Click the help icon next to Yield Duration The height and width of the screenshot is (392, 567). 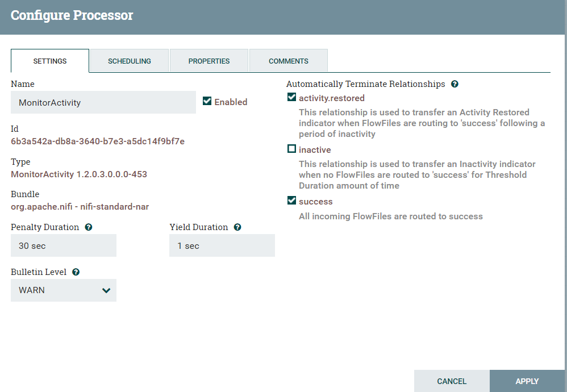[237, 227]
